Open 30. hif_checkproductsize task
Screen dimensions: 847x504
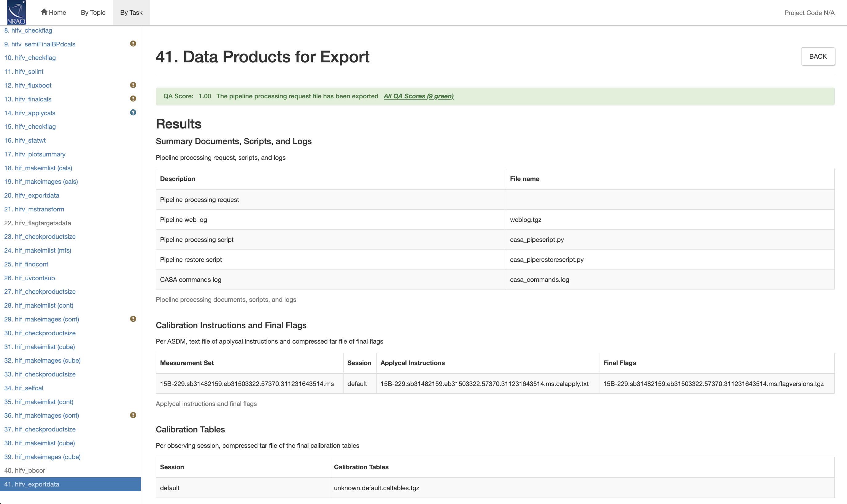pyautogui.click(x=40, y=333)
